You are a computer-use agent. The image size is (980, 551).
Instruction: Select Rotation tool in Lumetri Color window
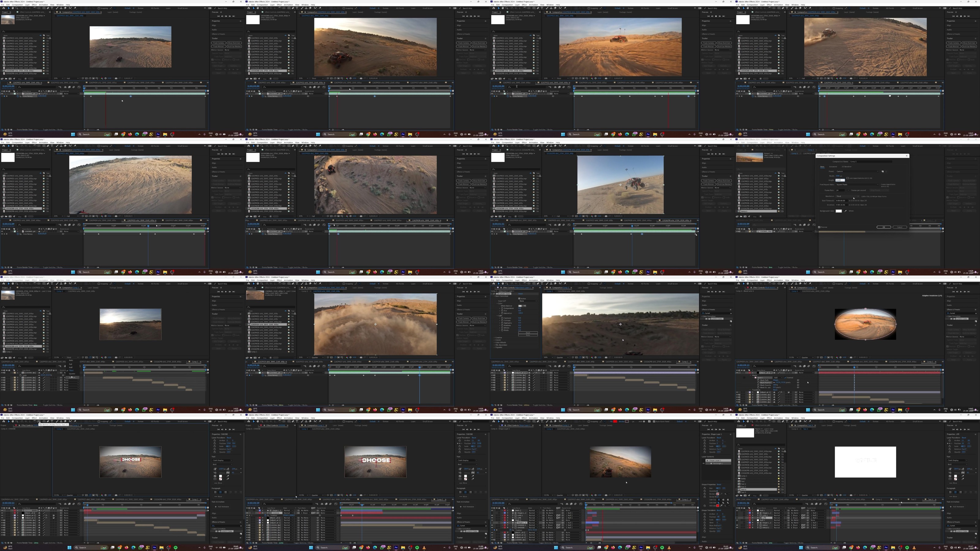coord(525,284)
